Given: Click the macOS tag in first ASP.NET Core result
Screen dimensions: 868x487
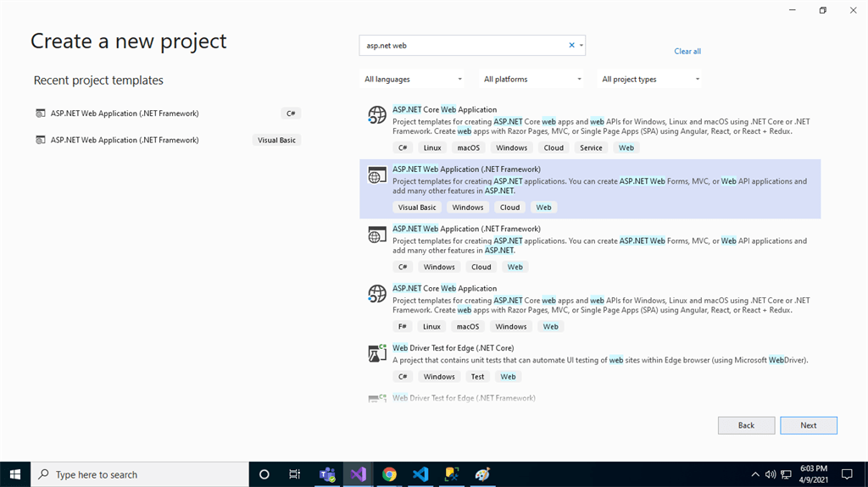Looking at the screenshot, I should (468, 147).
